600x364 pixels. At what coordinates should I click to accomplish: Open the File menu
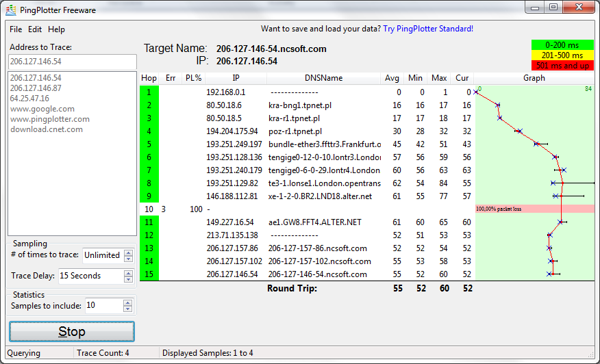pos(16,29)
